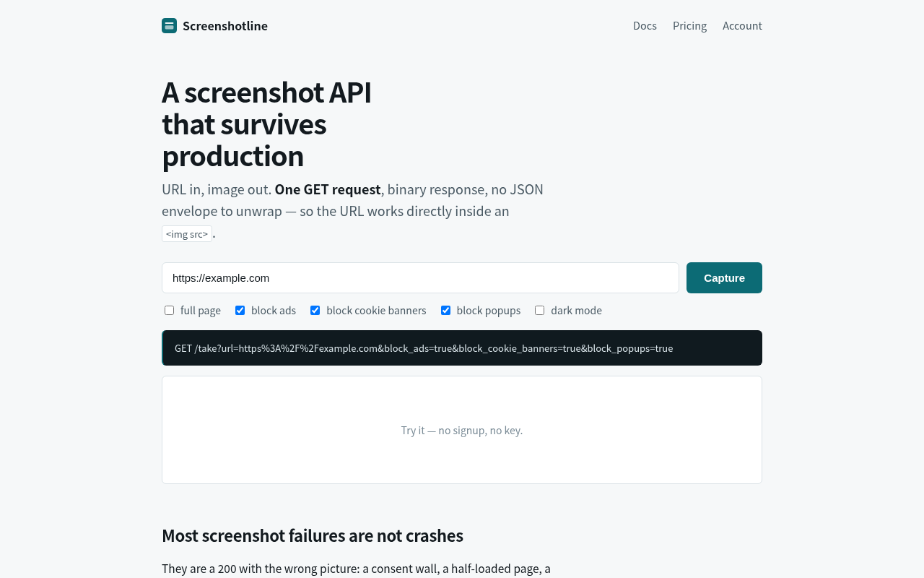The image size is (924, 578).
Task: Open the Screenshotline brand name link
Action: click(x=225, y=26)
